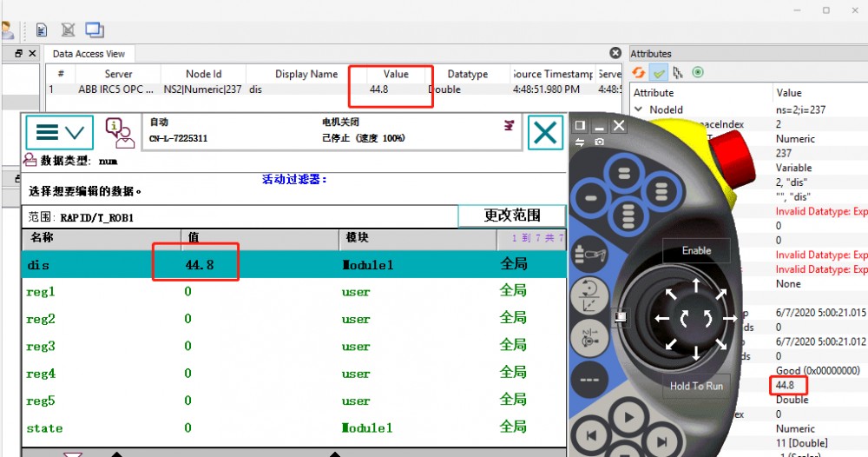Close the Data Access View tab
868x457 pixels.
pos(615,53)
